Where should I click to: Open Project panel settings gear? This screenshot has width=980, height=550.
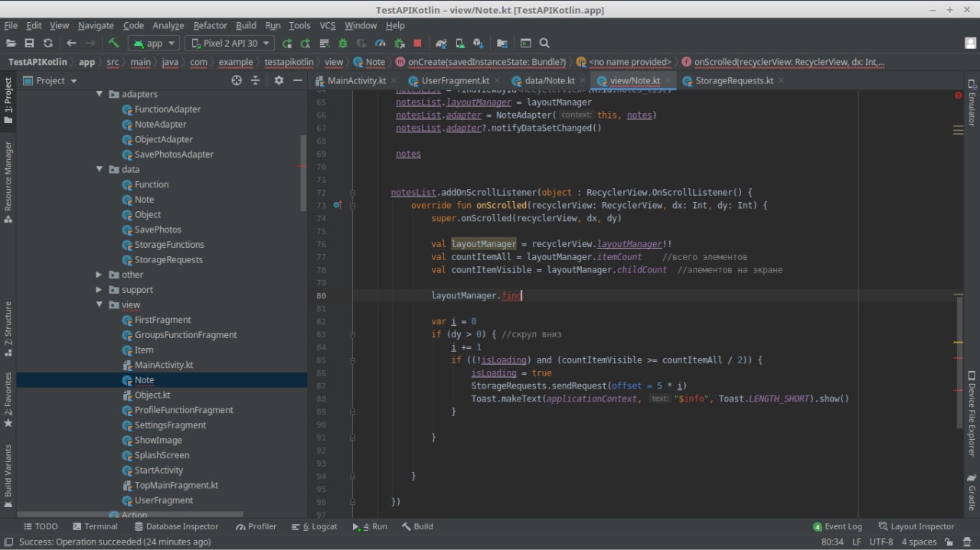(279, 80)
